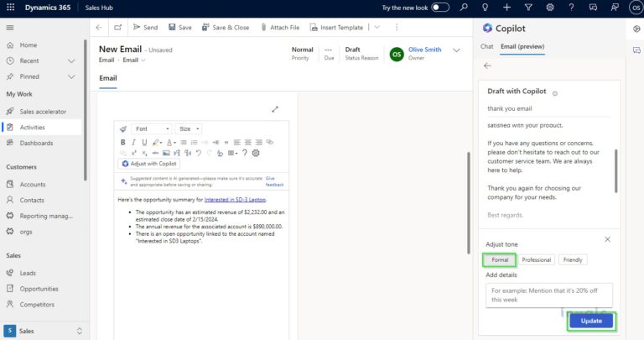Click the Bold formatting icon
The width and height of the screenshot is (644, 340).
[x=122, y=143]
